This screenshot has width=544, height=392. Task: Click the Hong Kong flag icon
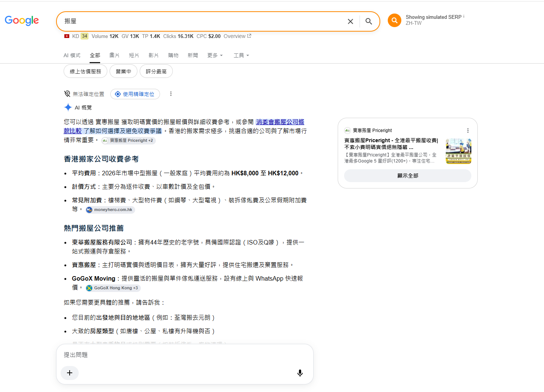(x=67, y=36)
